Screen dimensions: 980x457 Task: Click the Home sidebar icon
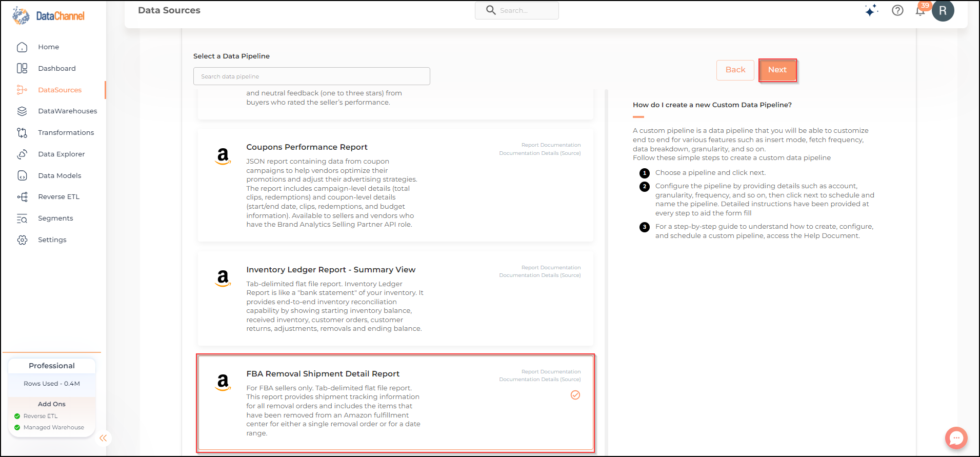(22, 47)
